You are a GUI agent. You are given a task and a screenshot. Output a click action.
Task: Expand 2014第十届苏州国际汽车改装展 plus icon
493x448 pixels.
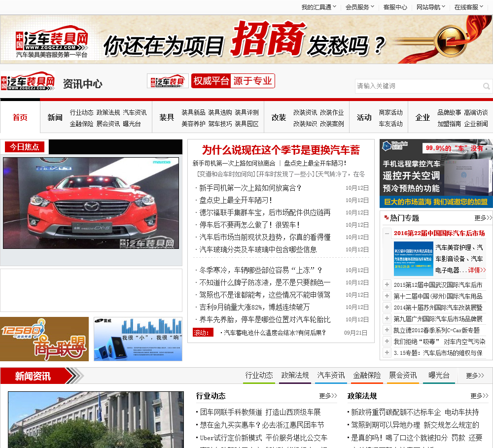387,307
